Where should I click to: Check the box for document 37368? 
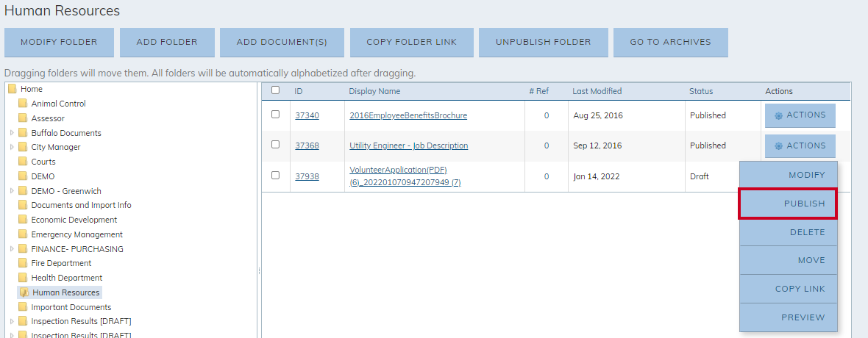click(276, 144)
